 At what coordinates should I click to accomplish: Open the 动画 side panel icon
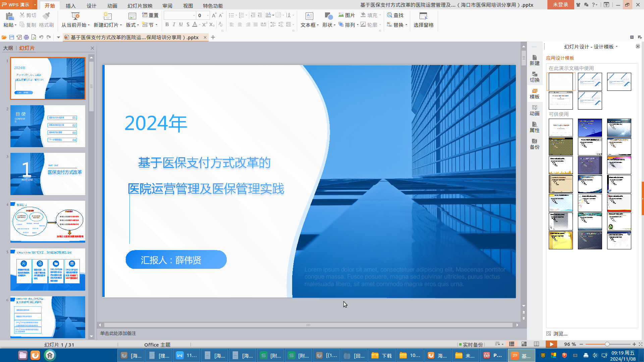534,110
